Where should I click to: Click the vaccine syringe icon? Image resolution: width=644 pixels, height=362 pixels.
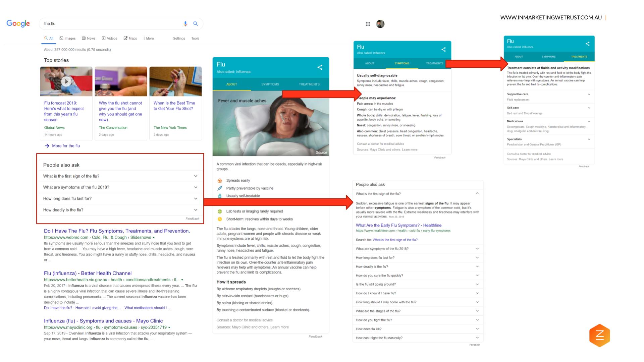coord(220,188)
